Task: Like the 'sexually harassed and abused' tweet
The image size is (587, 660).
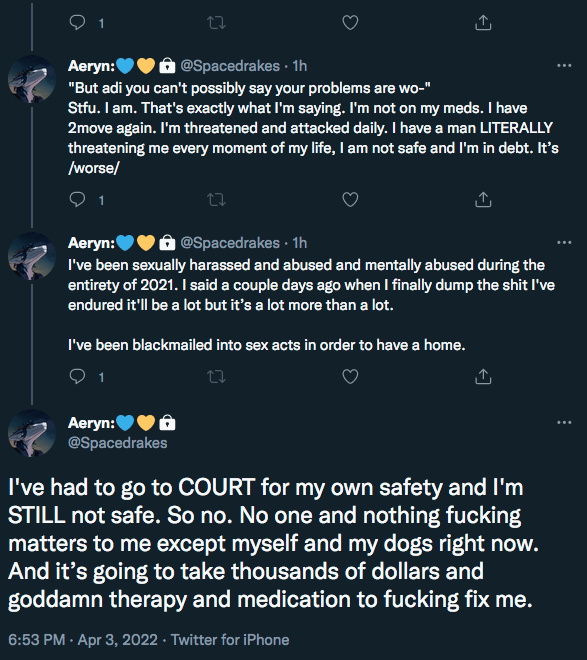Action: click(350, 376)
